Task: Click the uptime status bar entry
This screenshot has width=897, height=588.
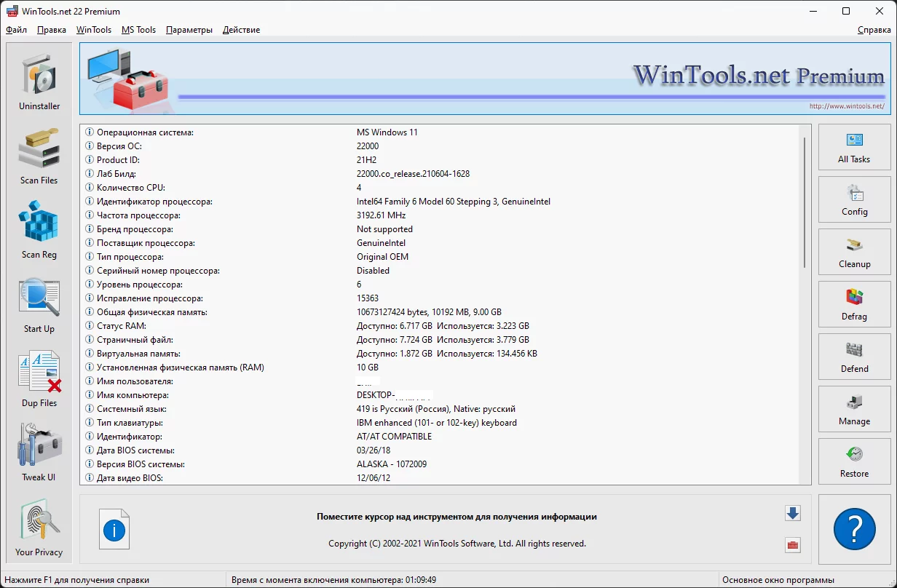Action: click(x=333, y=580)
